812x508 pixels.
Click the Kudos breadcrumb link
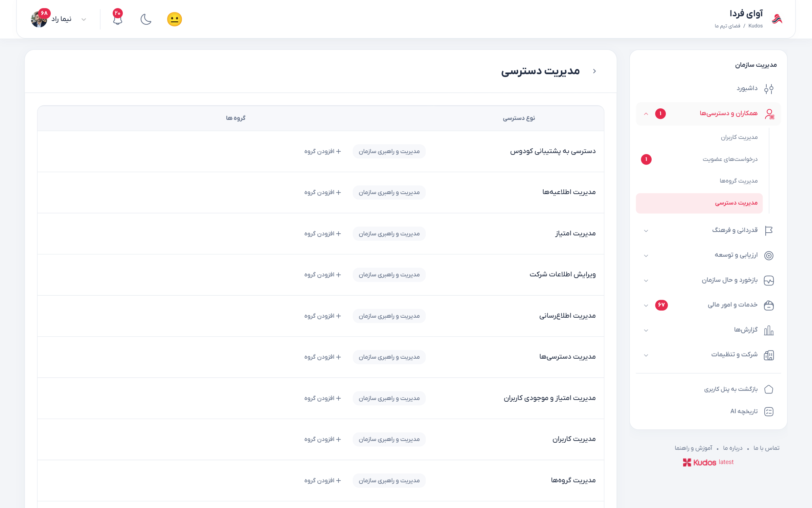click(755, 26)
